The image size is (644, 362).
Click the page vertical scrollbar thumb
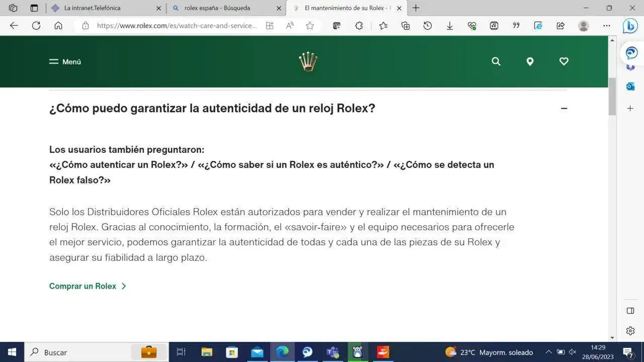coord(612,97)
